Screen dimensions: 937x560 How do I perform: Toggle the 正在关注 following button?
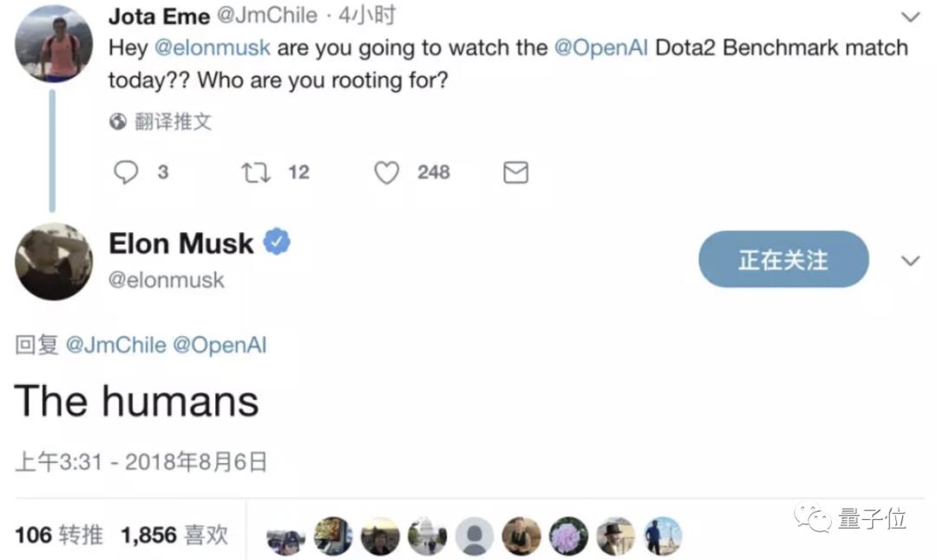(783, 259)
